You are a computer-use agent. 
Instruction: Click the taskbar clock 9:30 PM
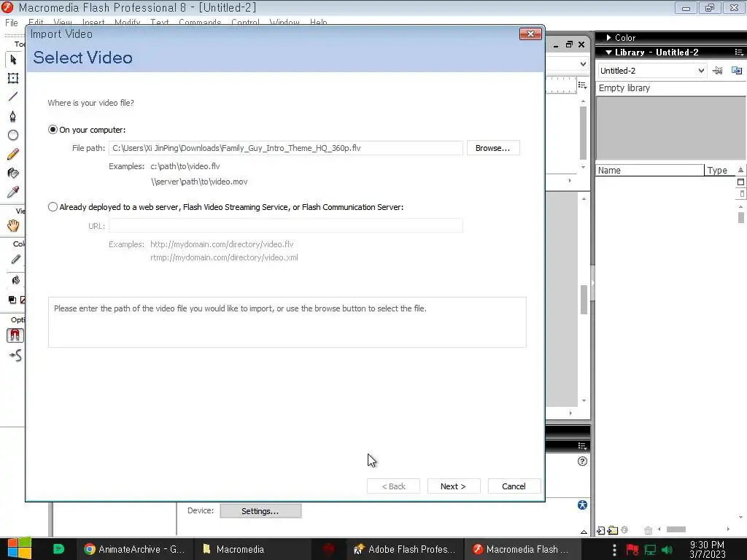pyautogui.click(x=707, y=544)
